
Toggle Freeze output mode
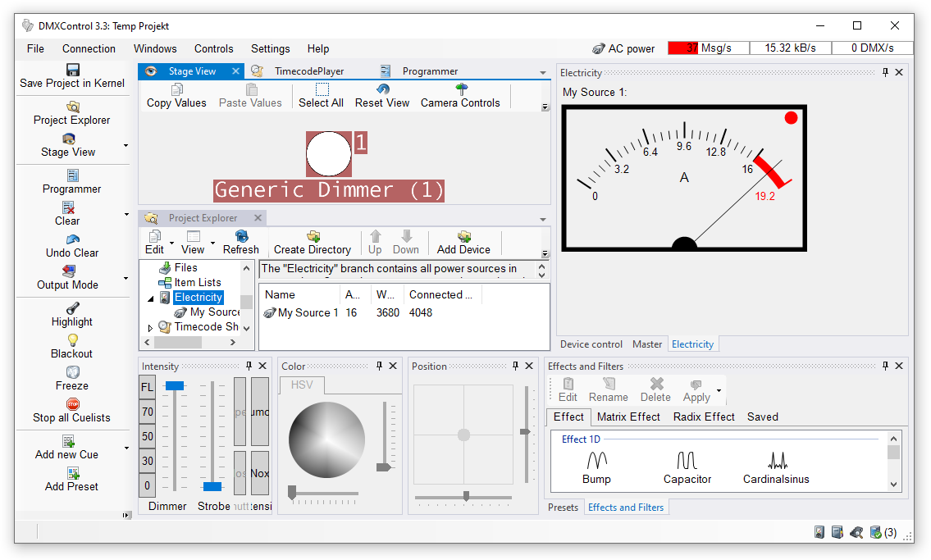coord(72,372)
